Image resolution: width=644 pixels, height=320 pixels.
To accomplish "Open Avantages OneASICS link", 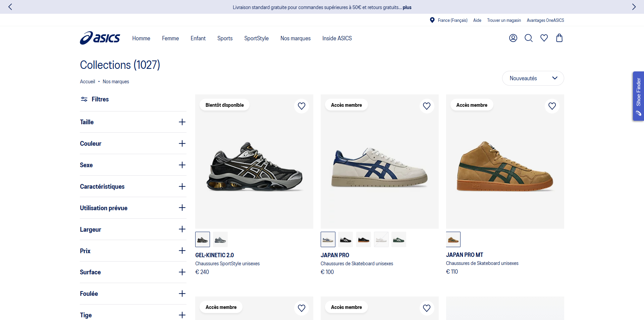I will point(545,20).
